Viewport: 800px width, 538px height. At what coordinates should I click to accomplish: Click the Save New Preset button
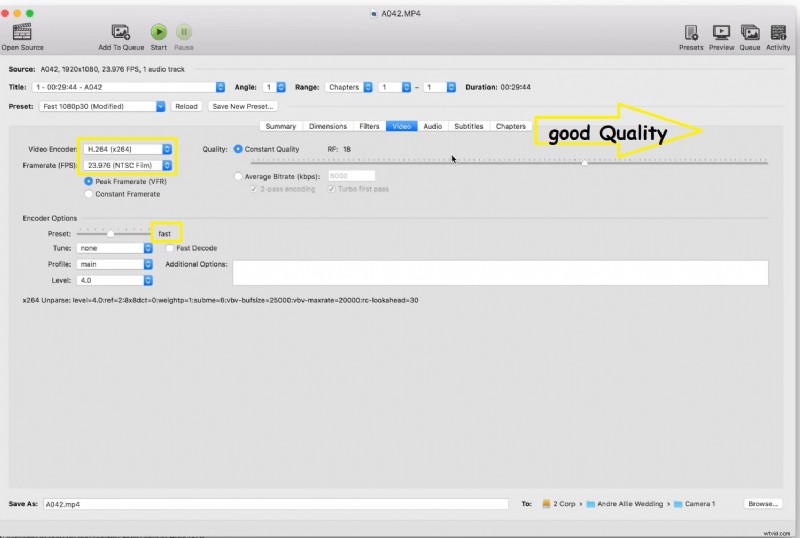point(242,106)
